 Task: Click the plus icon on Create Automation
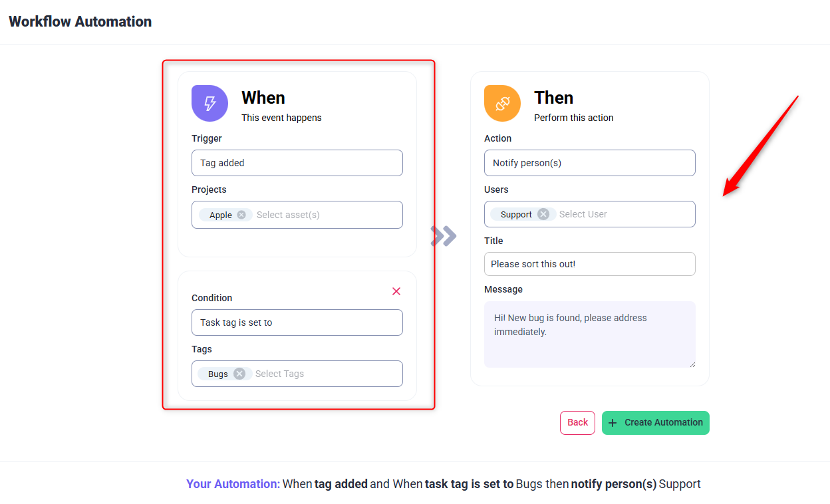[x=613, y=423]
